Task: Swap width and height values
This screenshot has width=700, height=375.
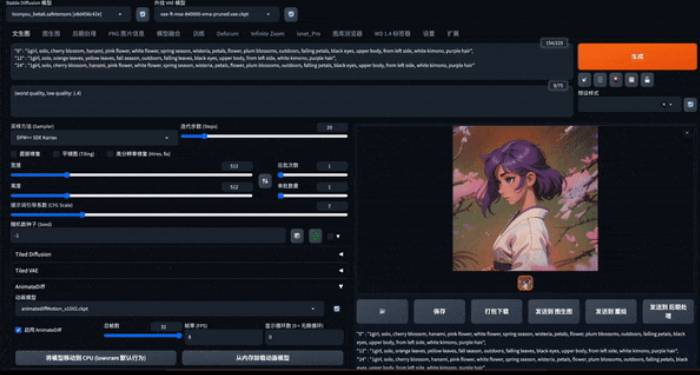Action: coord(265,181)
